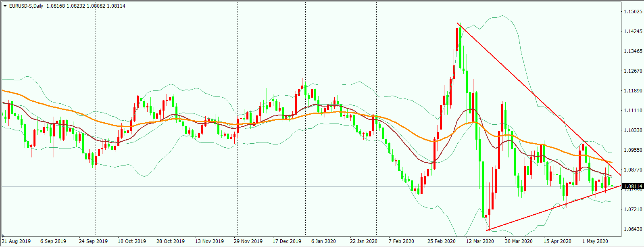Click the 1.08770 price axis label
The image size is (644, 247).
point(633,170)
